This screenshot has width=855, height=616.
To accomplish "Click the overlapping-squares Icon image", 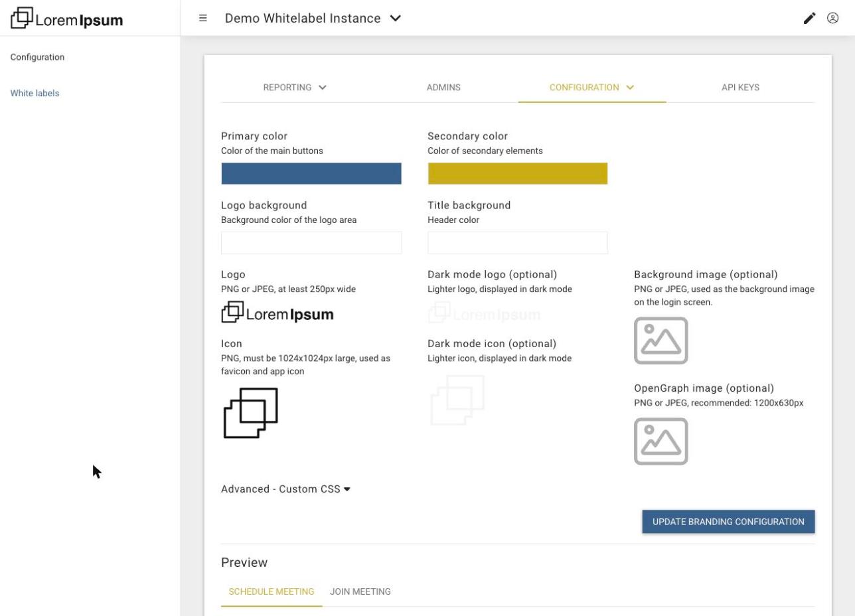I will [251, 413].
